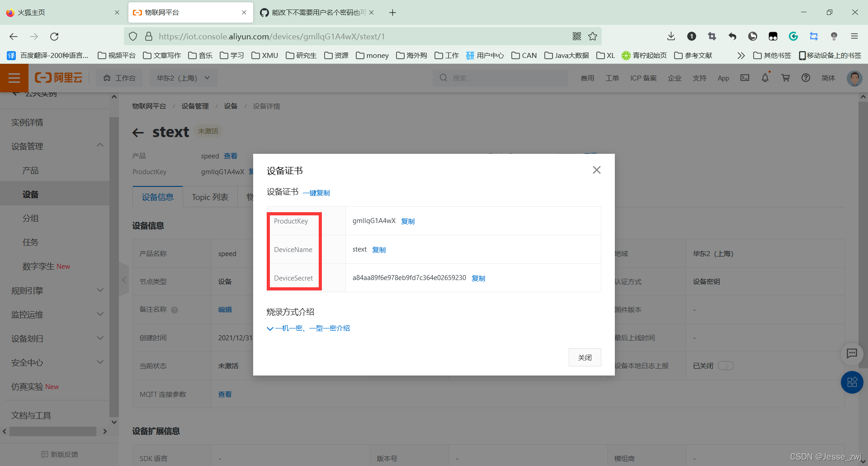Viewport: 868px width, 466px height.
Task: Open the Alibaba Cloud products hamburger menu
Action: coord(14,78)
